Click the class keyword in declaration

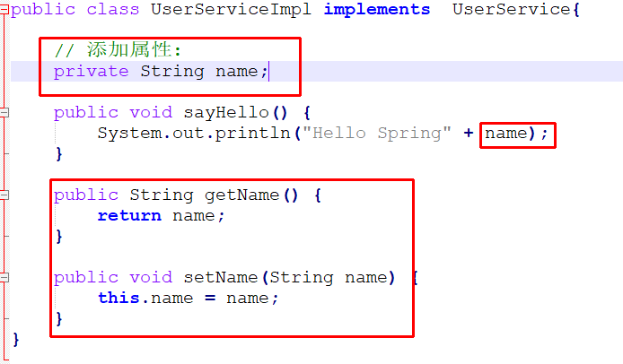tap(113, 10)
